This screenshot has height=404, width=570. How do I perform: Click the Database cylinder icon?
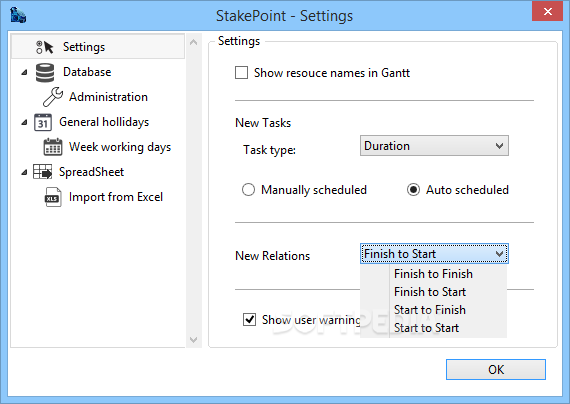[45, 72]
